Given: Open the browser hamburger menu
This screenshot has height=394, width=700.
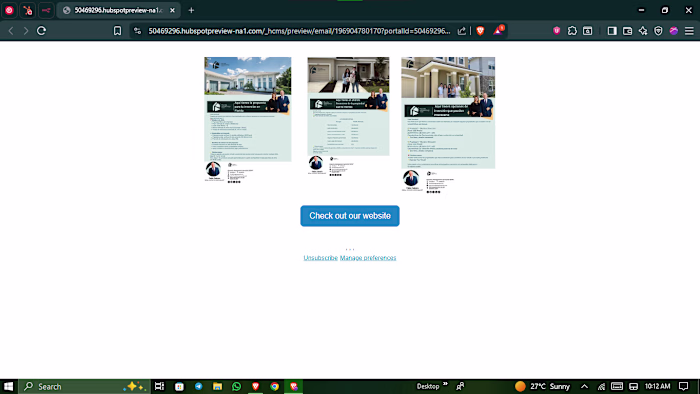Looking at the screenshot, I should click(x=689, y=31).
